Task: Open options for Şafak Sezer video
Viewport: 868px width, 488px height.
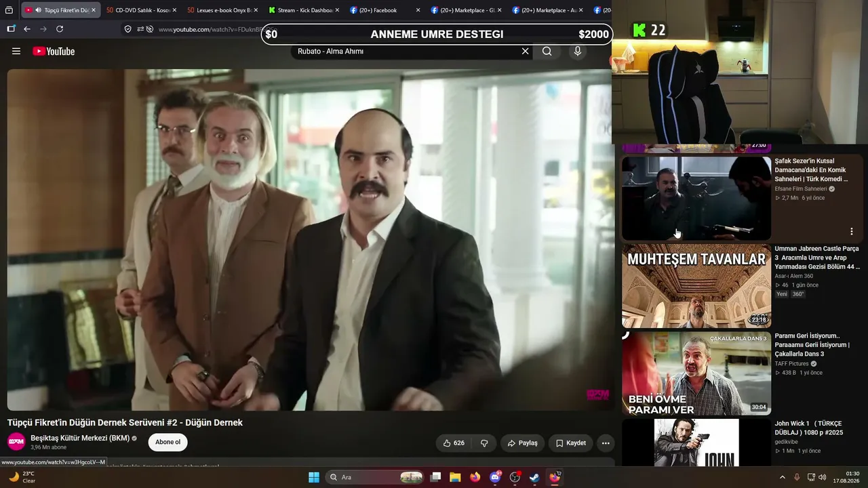Action: coord(851,232)
